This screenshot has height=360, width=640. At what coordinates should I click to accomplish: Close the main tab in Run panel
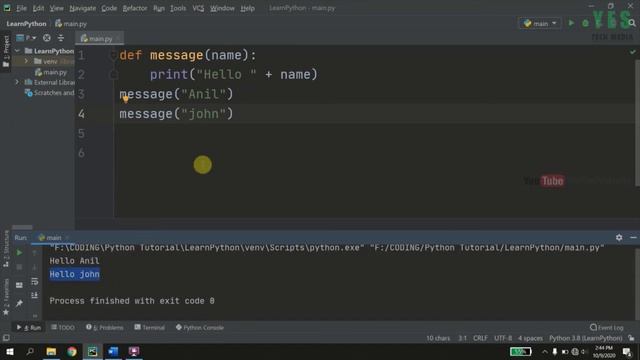coord(67,238)
